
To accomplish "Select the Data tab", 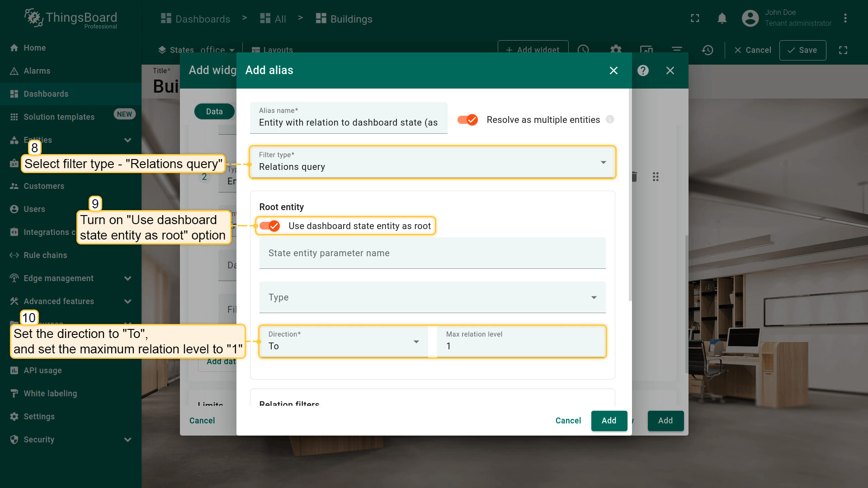I will click(214, 112).
